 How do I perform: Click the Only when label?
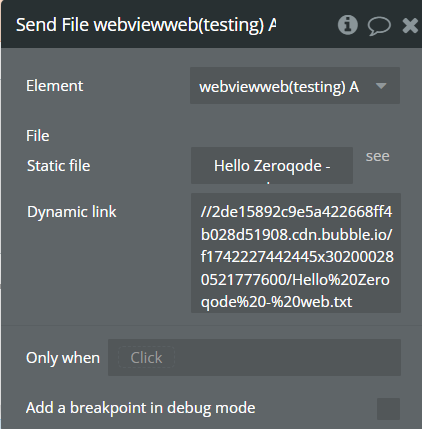point(63,358)
